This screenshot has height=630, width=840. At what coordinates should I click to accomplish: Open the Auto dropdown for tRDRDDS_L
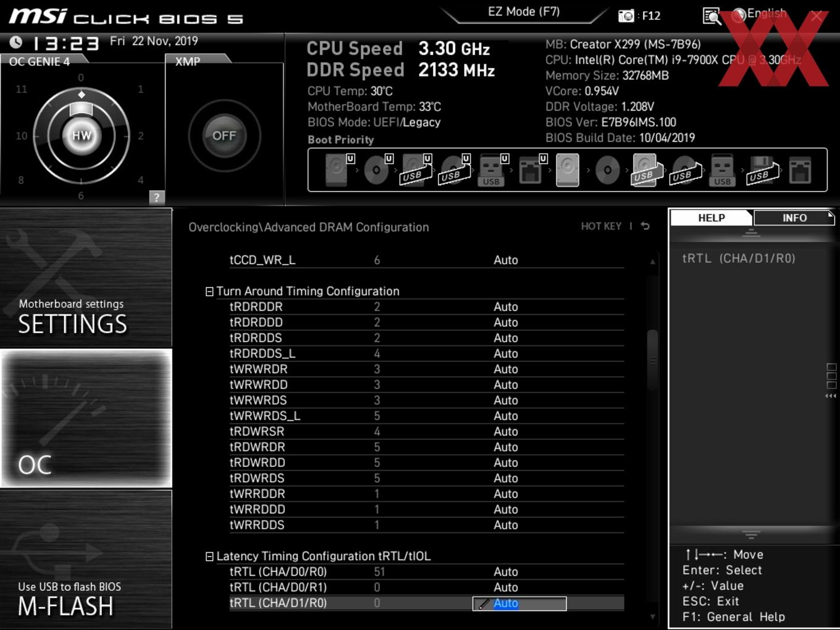tap(506, 353)
